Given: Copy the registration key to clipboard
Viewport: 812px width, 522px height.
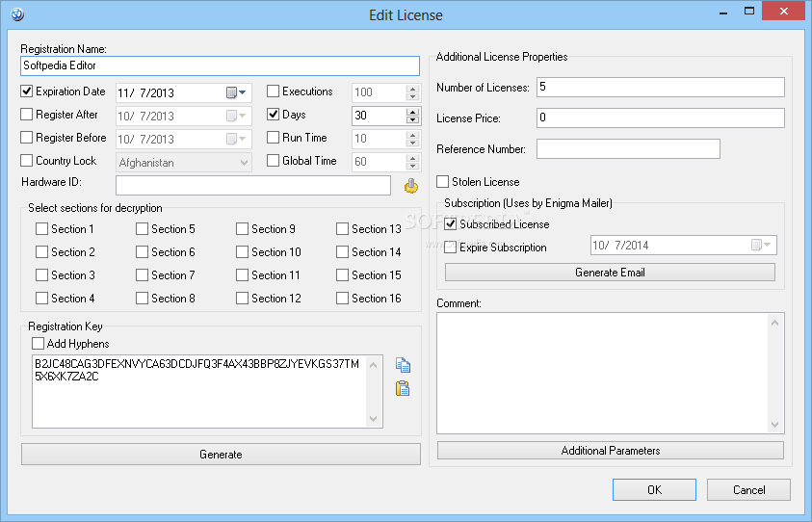Looking at the screenshot, I should coord(403,365).
